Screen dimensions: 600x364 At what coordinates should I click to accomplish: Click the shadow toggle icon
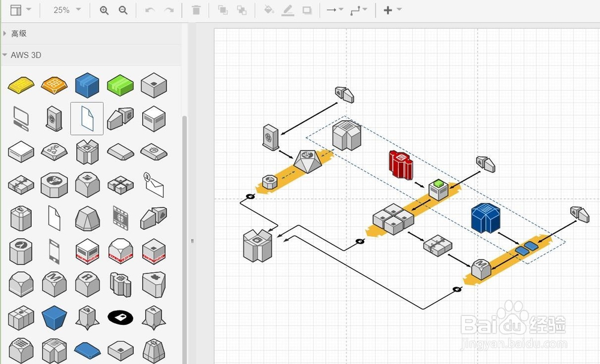point(307,10)
